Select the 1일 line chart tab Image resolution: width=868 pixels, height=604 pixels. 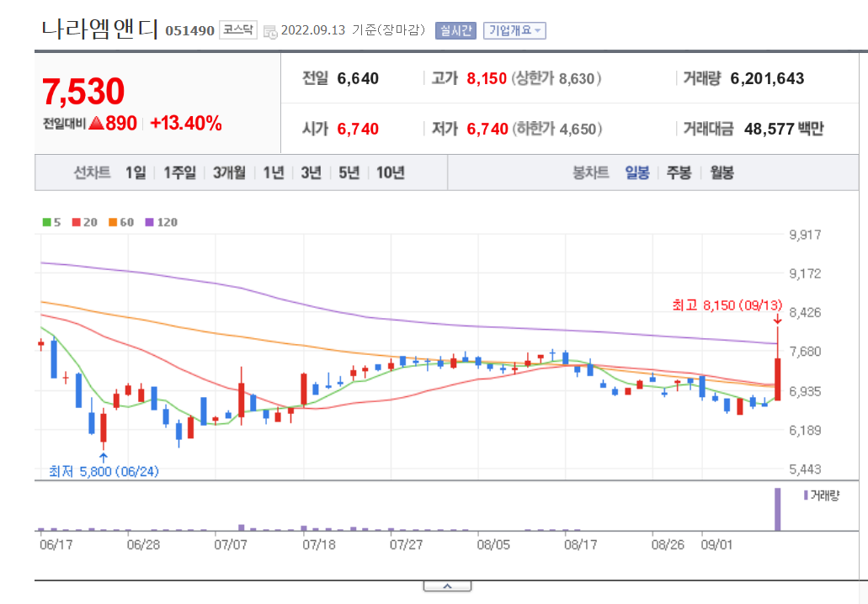click(136, 172)
